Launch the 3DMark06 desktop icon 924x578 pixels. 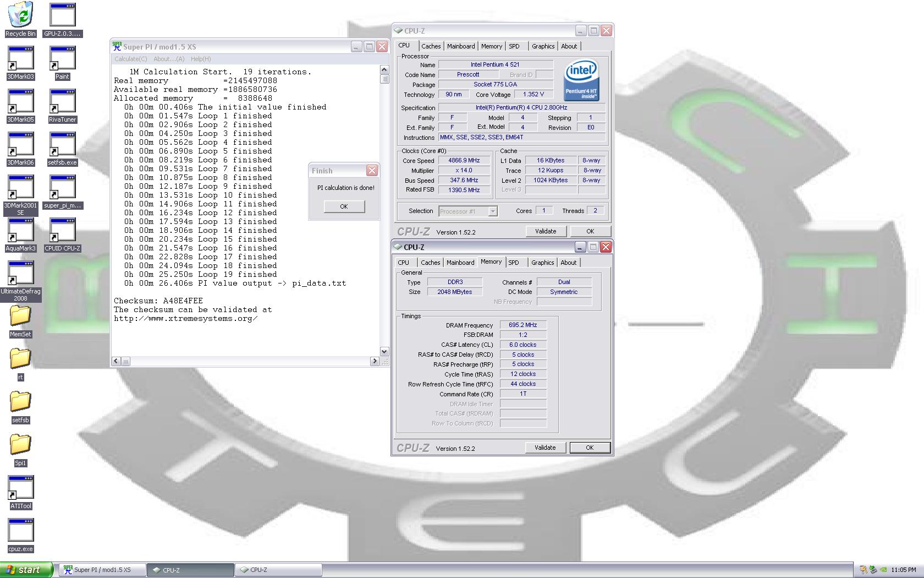click(20, 149)
